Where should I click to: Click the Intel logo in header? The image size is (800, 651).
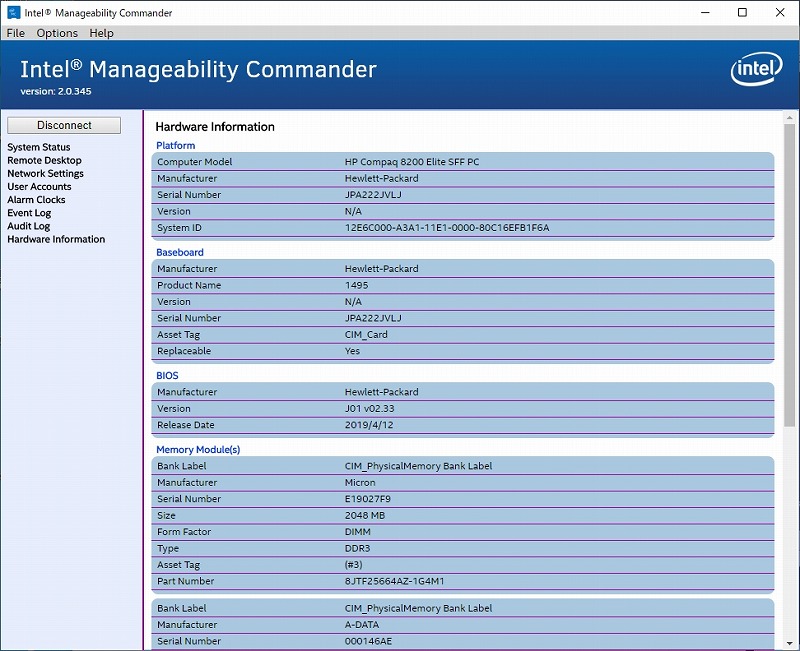tap(757, 69)
